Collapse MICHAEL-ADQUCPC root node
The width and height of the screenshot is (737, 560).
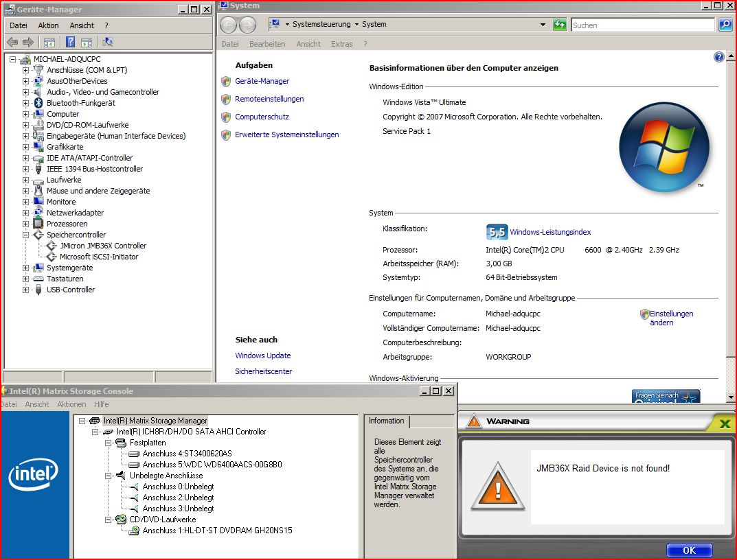click(12, 59)
